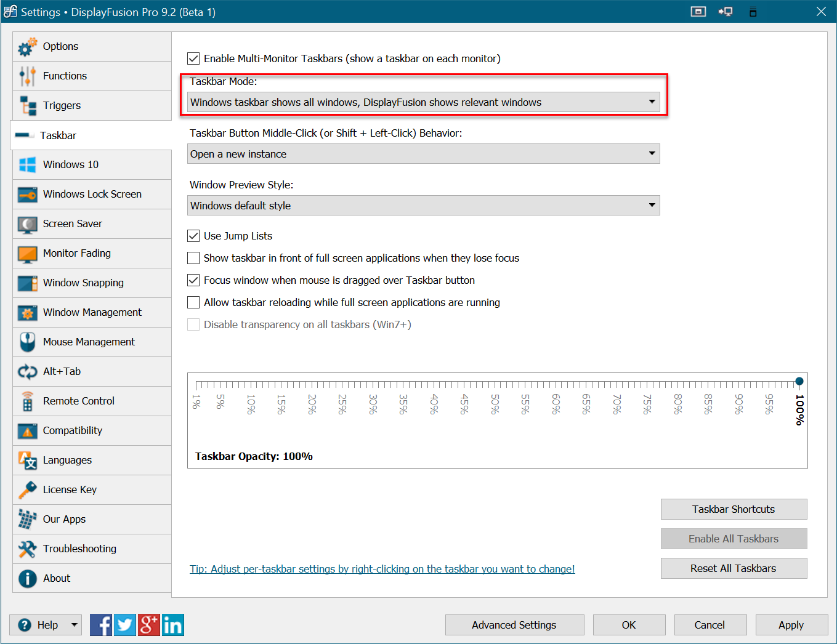Toggle Focus window when mouse is dragged checkbox
The width and height of the screenshot is (837, 644).
193,280
